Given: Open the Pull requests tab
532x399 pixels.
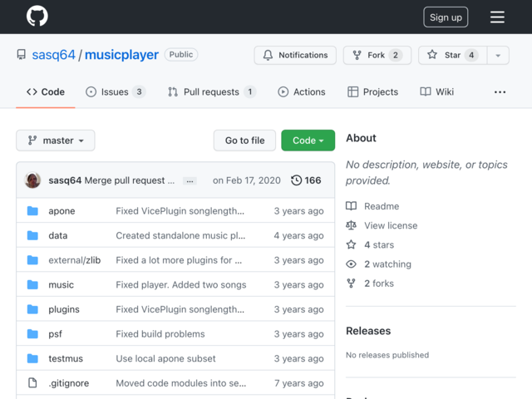Looking at the screenshot, I should click(212, 92).
